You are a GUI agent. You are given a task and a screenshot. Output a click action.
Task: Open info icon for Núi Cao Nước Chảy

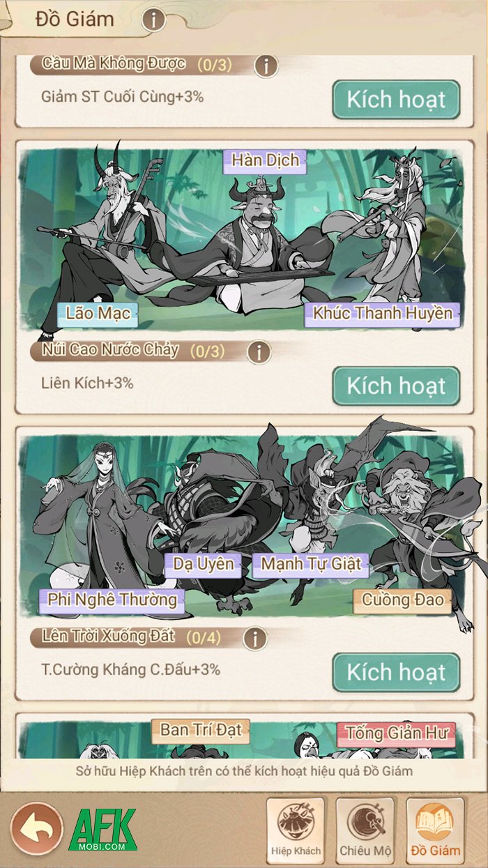click(258, 352)
